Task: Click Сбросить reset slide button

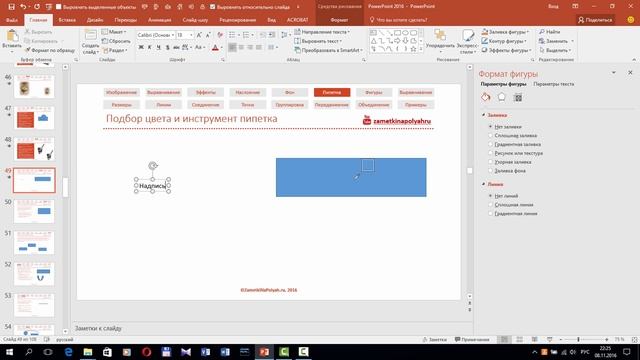Action: pos(116,41)
